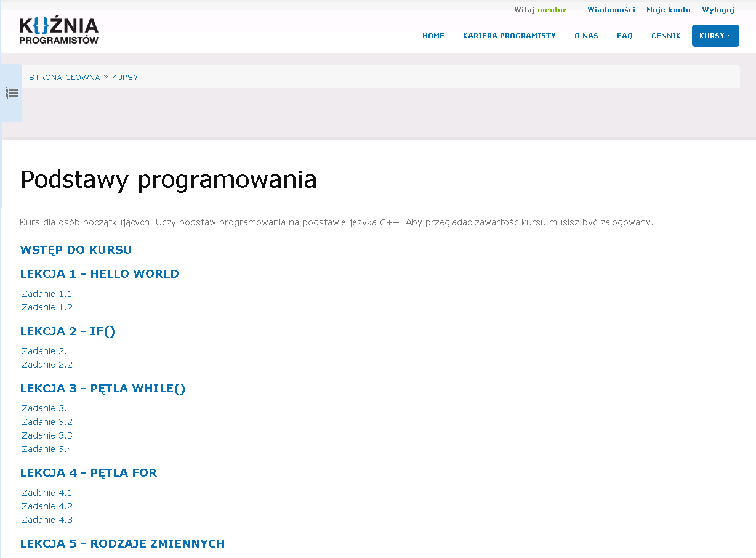Viewport: 756px width, 558px height.
Task: Select Zadanie 3.4 exercise link
Action: tap(47, 449)
